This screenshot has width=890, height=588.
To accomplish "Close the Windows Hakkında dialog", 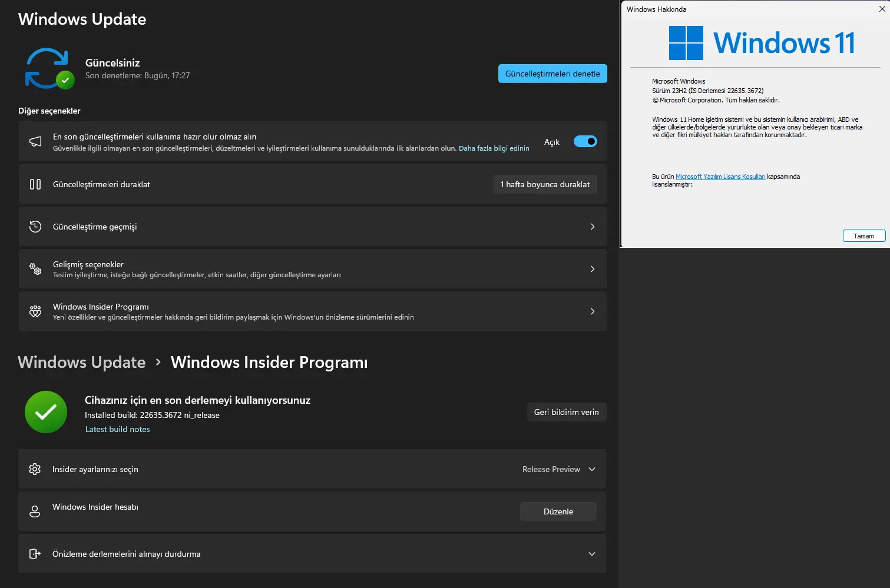I will (882, 9).
